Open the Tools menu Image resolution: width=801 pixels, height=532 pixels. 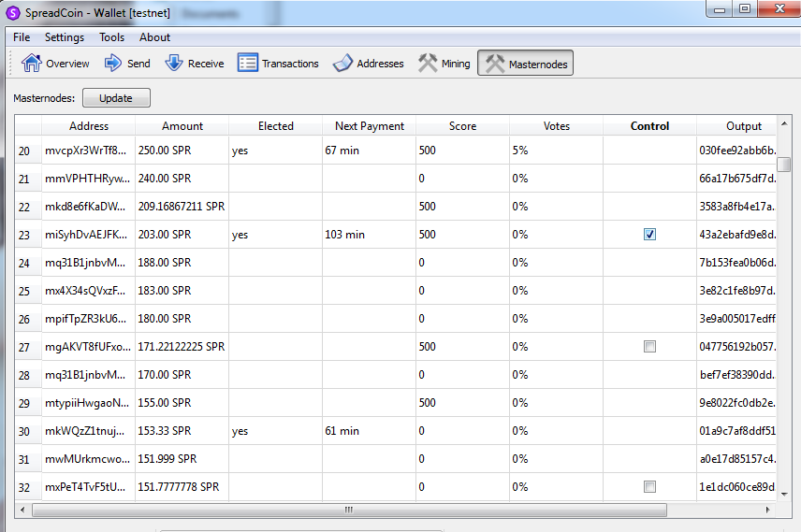112,37
